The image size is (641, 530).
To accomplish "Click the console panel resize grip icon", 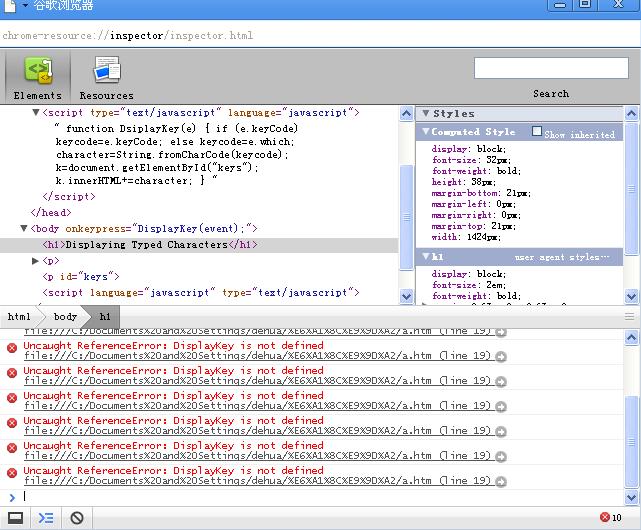I will [630, 316].
